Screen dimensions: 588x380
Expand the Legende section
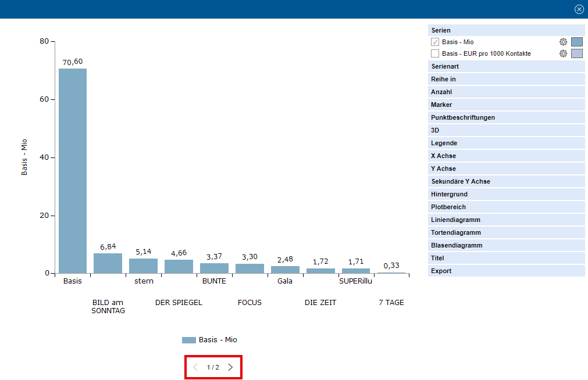506,143
